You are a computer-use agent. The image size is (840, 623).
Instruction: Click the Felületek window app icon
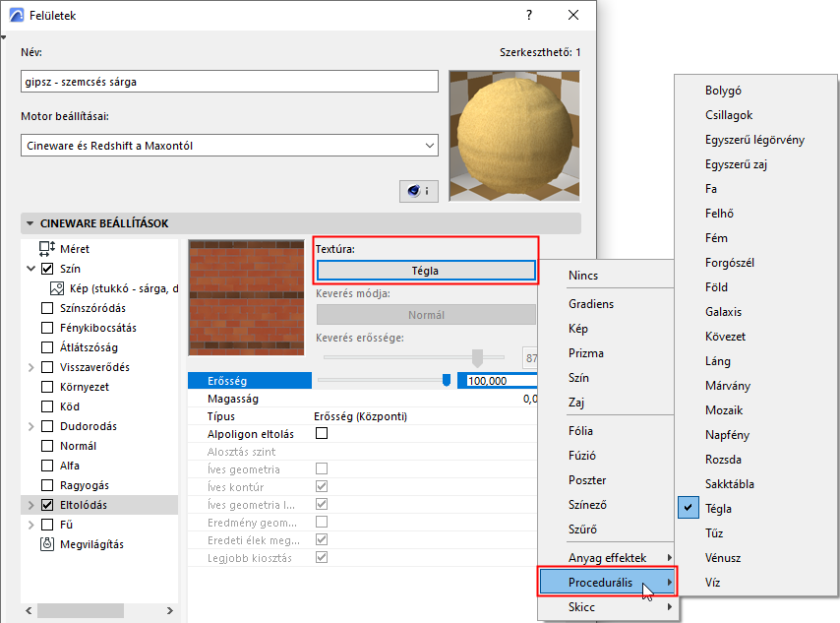tap(17, 15)
